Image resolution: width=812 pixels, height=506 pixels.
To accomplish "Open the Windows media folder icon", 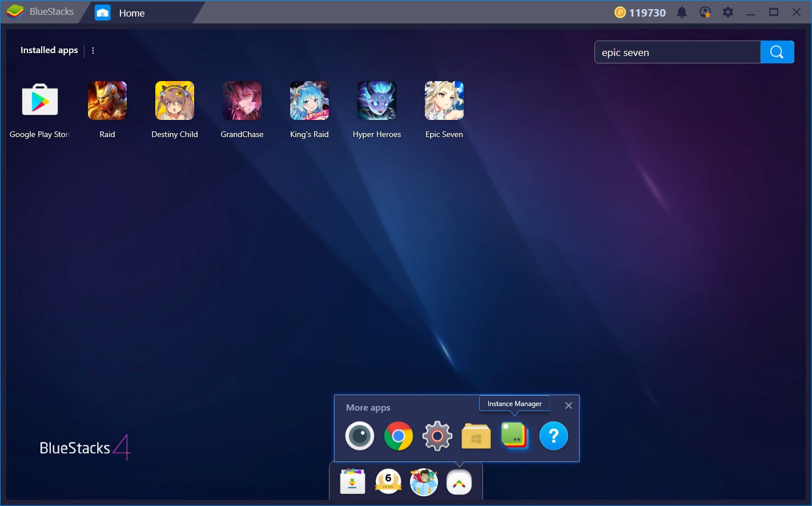I will coord(476,436).
